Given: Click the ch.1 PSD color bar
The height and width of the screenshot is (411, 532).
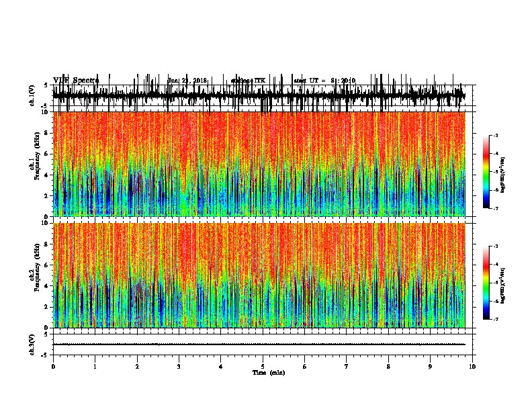Looking at the screenshot, I should pos(486,172).
